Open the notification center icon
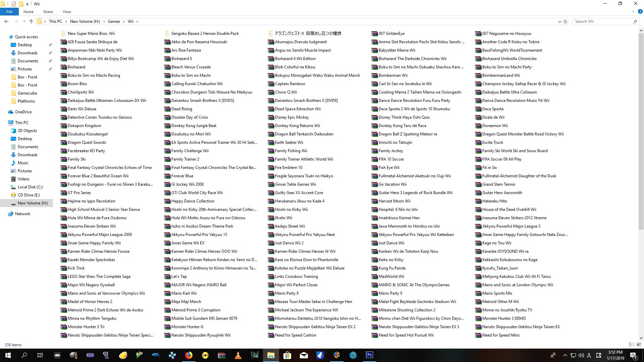The height and width of the screenshot is (362, 644). (x=633, y=355)
